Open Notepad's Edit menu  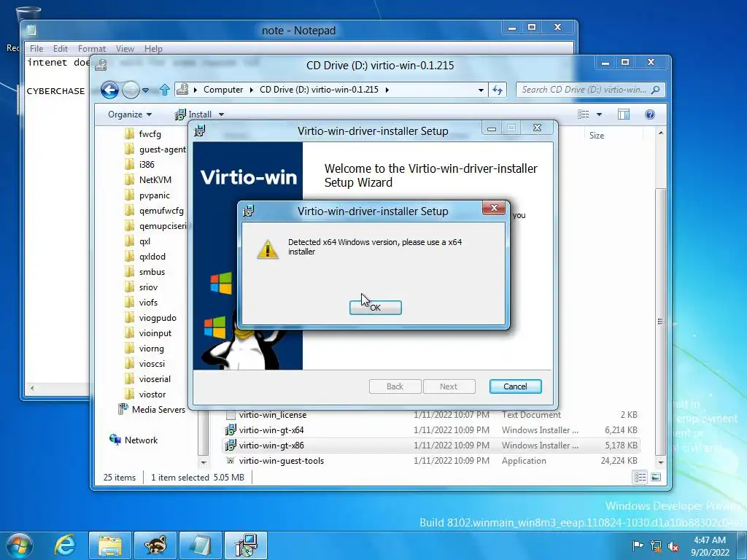(60, 49)
